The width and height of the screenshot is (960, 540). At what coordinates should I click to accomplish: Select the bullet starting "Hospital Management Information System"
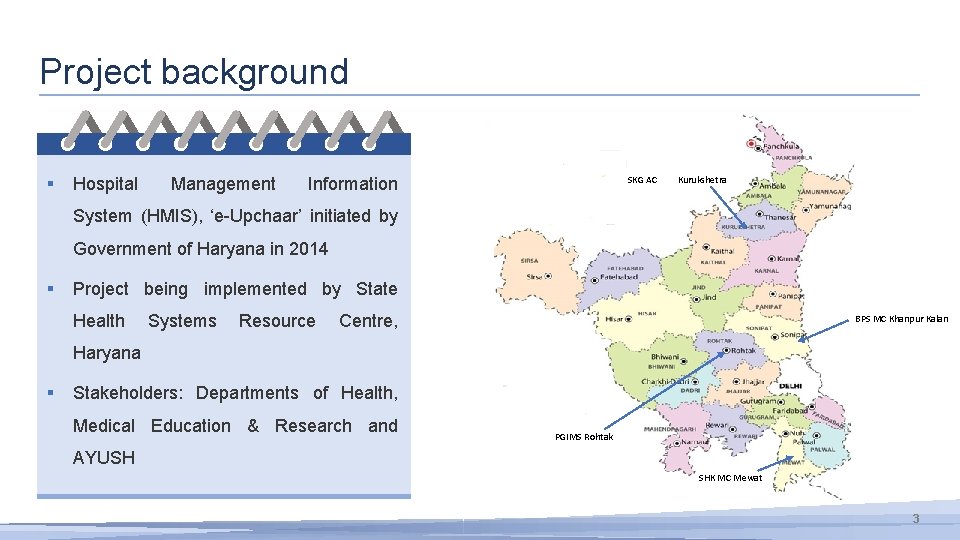[235, 216]
